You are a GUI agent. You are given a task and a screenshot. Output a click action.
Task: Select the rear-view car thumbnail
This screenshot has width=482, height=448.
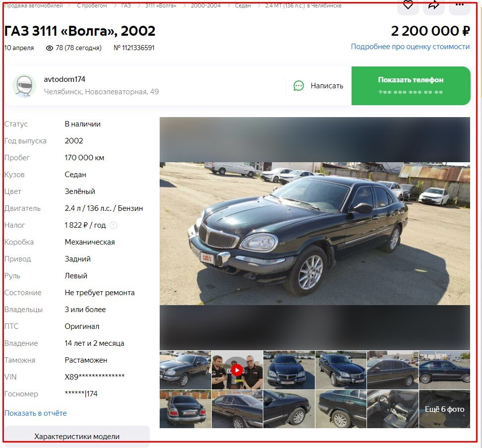pos(185,409)
